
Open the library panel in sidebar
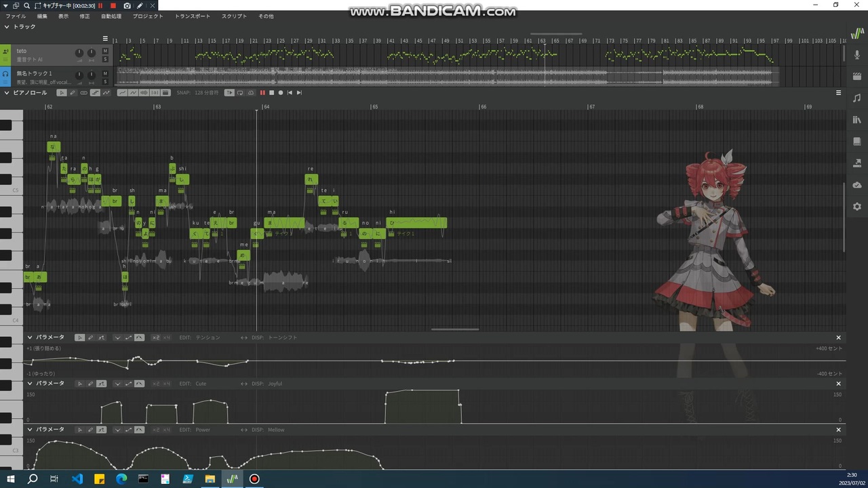[x=857, y=120]
